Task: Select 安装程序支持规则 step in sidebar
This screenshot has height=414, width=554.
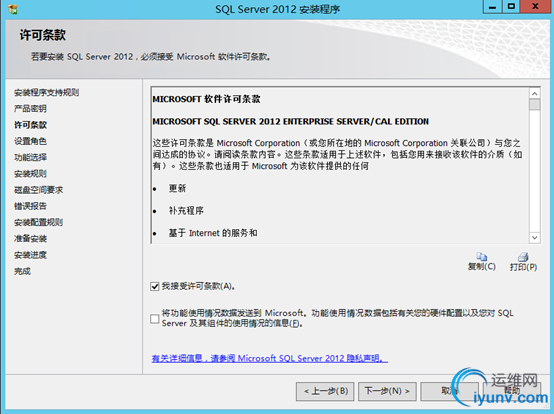Action: (x=46, y=93)
